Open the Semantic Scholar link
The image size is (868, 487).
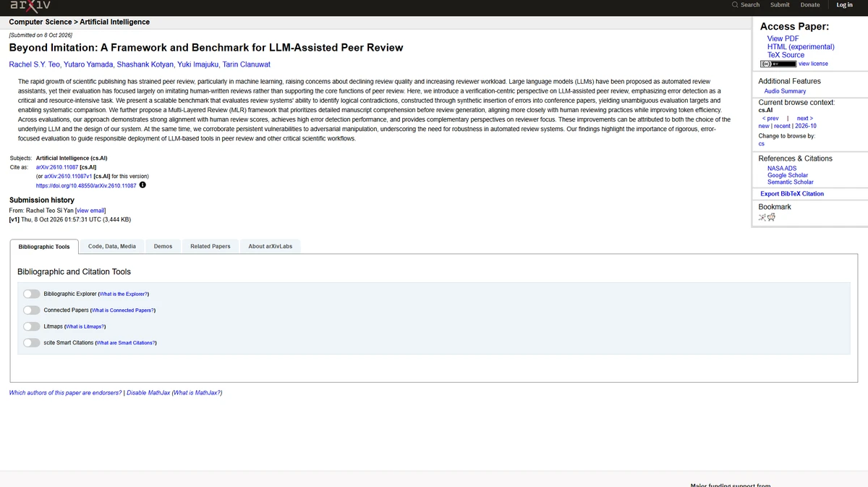click(x=791, y=182)
